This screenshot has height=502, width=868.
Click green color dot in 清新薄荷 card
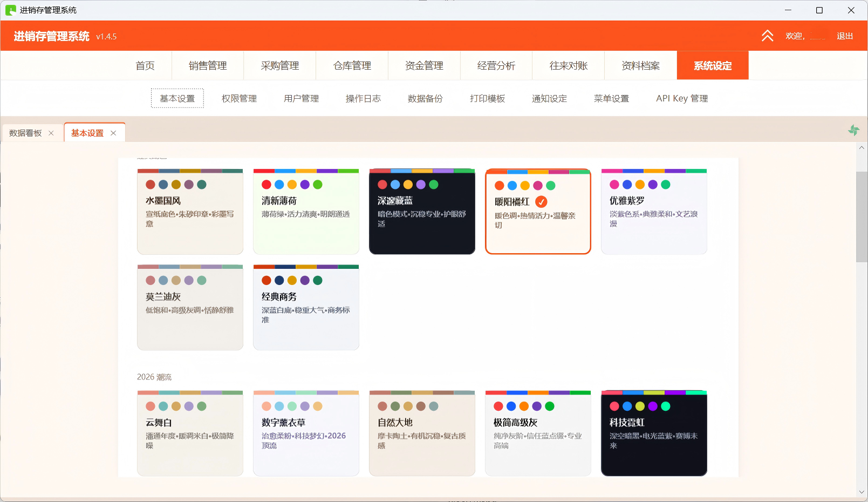[x=318, y=185]
